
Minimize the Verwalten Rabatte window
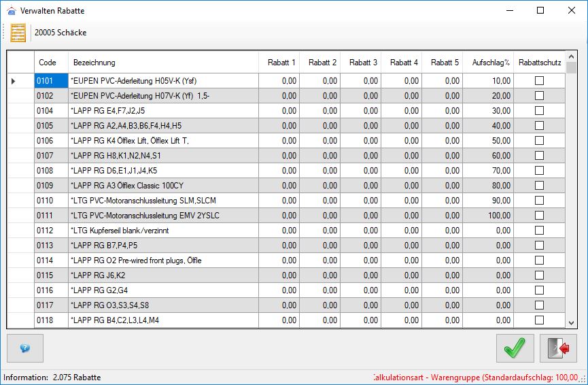pos(510,10)
